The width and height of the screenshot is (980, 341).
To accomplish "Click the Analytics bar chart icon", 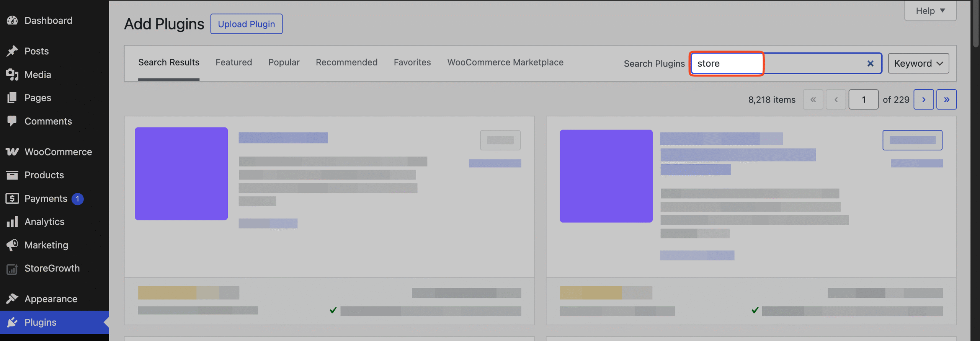I will [12, 222].
